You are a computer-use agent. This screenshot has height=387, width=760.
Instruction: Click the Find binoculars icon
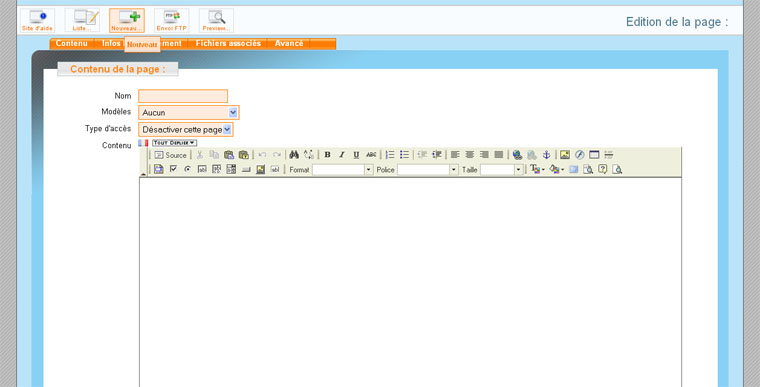pos(294,155)
